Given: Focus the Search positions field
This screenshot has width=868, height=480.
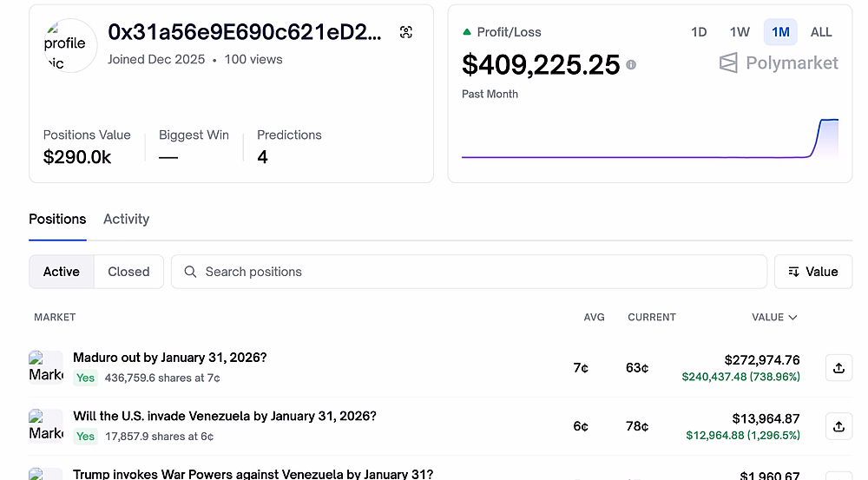Looking at the screenshot, I should tap(469, 272).
